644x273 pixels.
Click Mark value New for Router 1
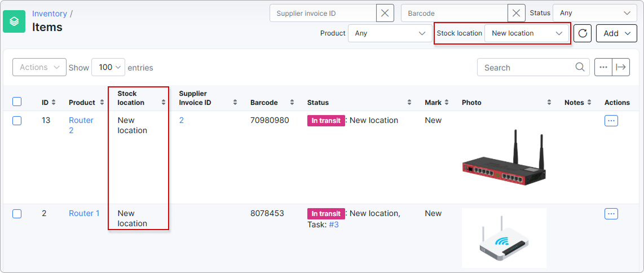pyautogui.click(x=433, y=213)
